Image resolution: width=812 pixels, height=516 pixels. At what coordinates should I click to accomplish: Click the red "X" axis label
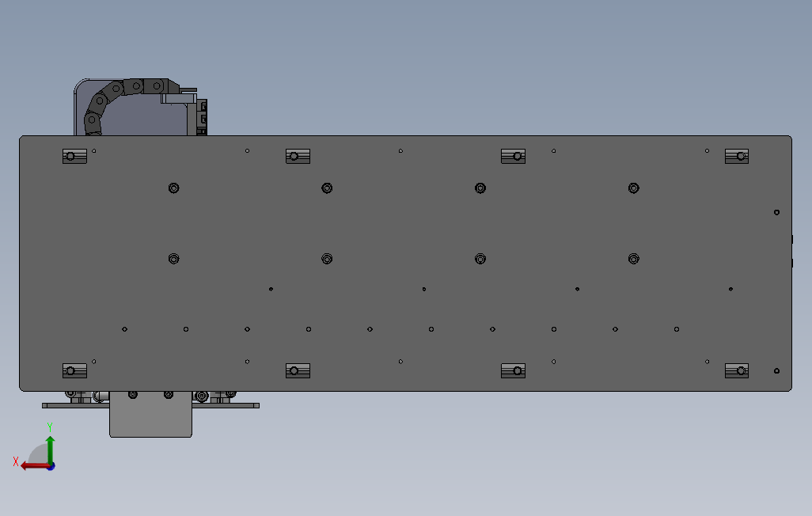tap(16, 461)
